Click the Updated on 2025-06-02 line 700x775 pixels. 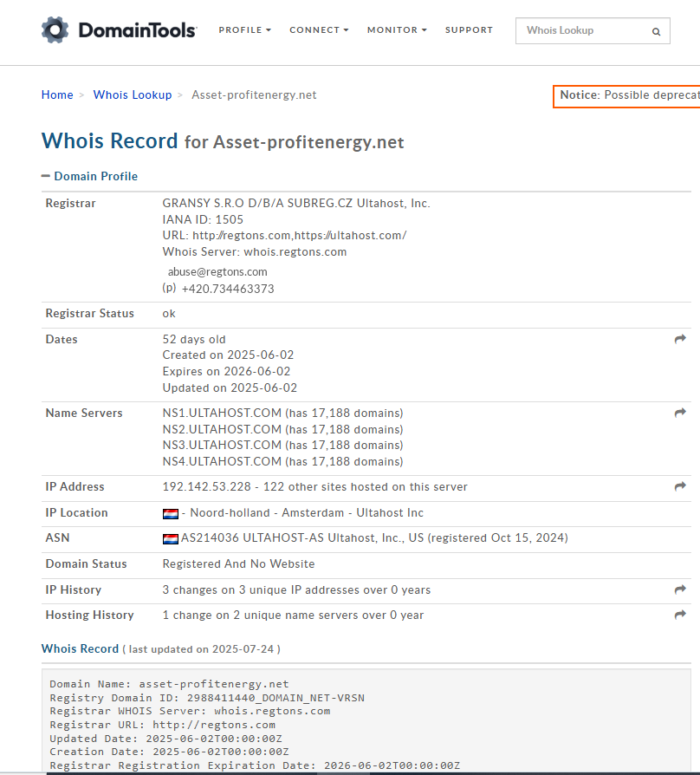[230, 388]
